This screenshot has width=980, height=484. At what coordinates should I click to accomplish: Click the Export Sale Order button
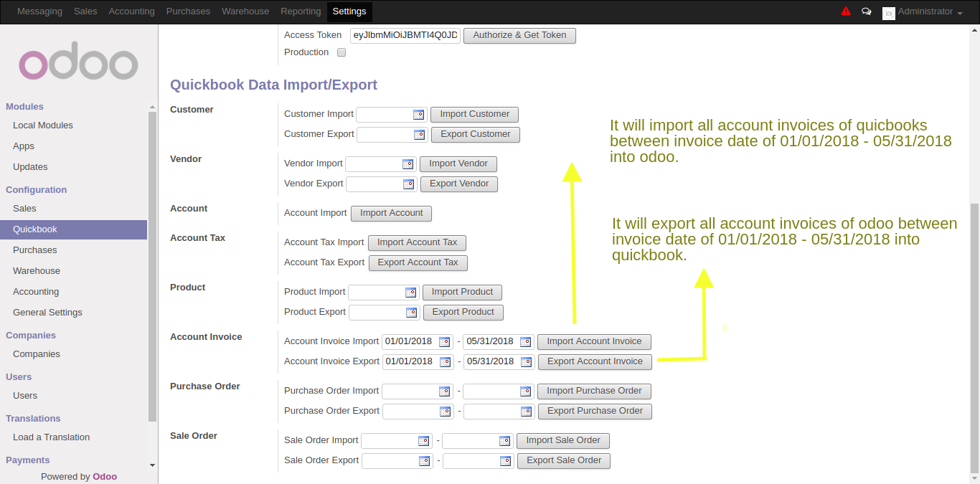click(x=564, y=461)
